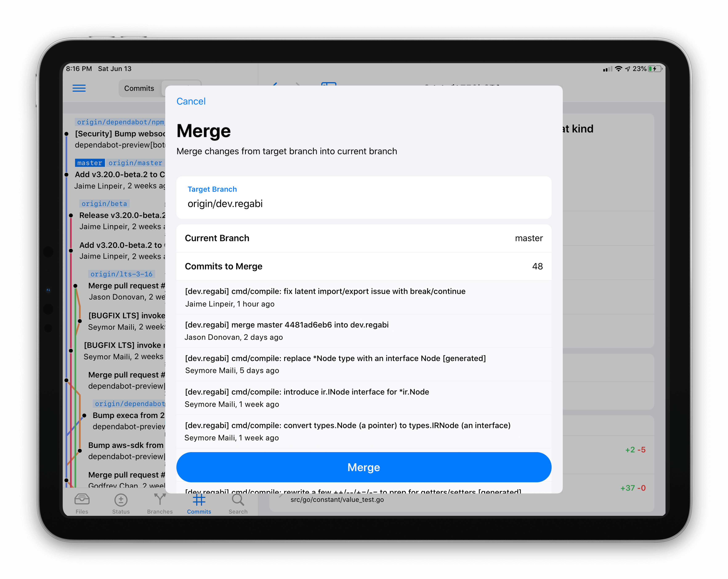Tap the Commits to Merge row
The height and width of the screenshot is (579, 728).
363,266
